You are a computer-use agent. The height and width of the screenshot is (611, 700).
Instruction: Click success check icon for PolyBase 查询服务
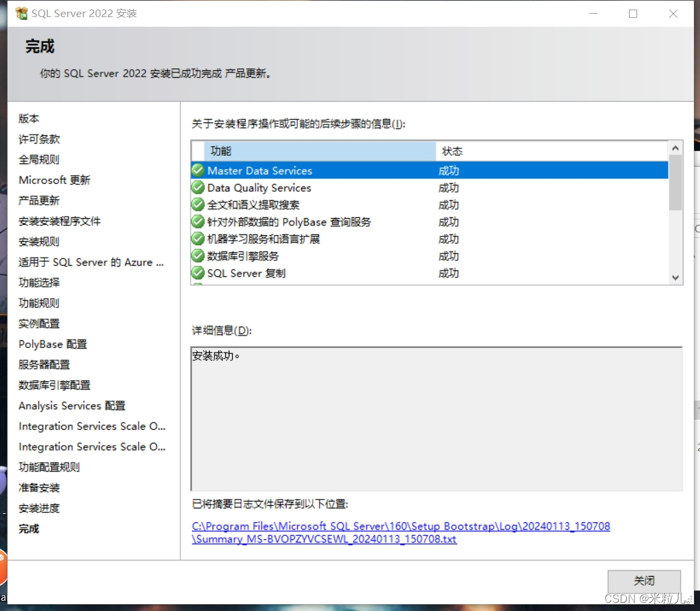click(x=198, y=221)
